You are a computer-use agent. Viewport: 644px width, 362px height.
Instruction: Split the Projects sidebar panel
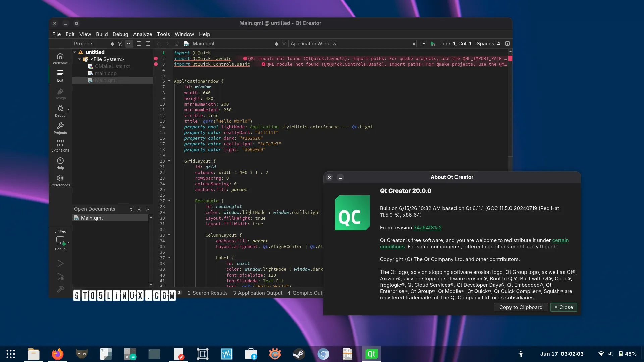(x=139, y=44)
